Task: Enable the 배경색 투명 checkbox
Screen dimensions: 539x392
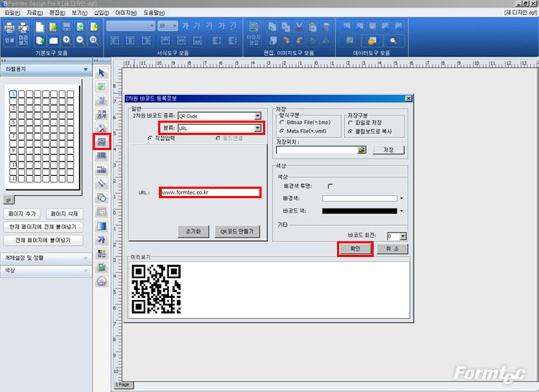Action: click(x=331, y=186)
